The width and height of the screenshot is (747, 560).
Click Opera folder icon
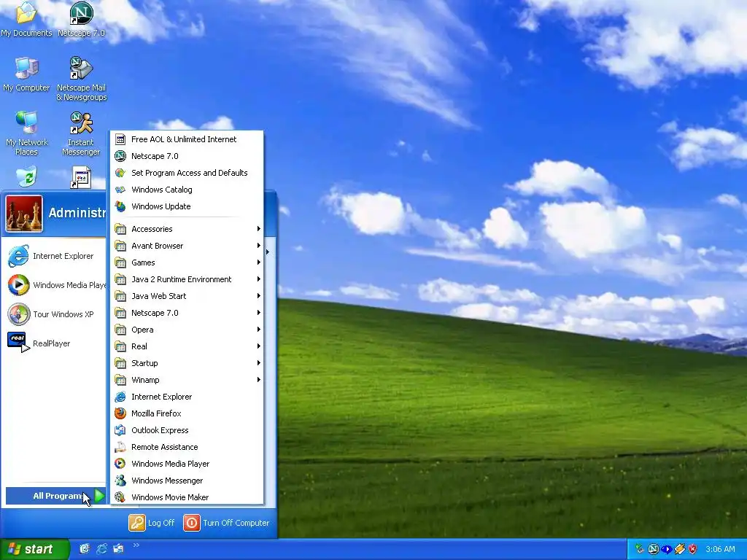(x=120, y=330)
